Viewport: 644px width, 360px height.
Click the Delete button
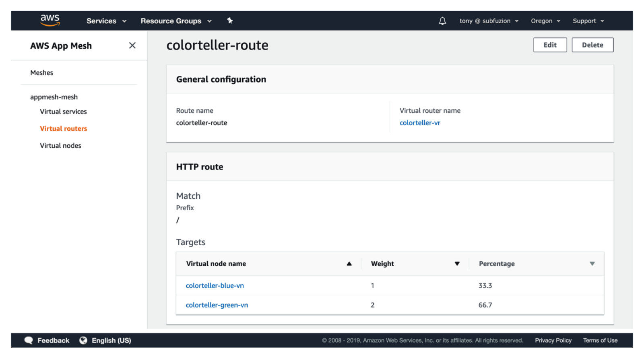coord(592,45)
